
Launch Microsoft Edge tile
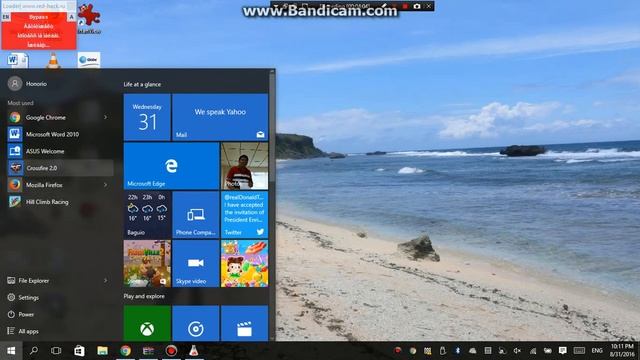tap(171, 166)
